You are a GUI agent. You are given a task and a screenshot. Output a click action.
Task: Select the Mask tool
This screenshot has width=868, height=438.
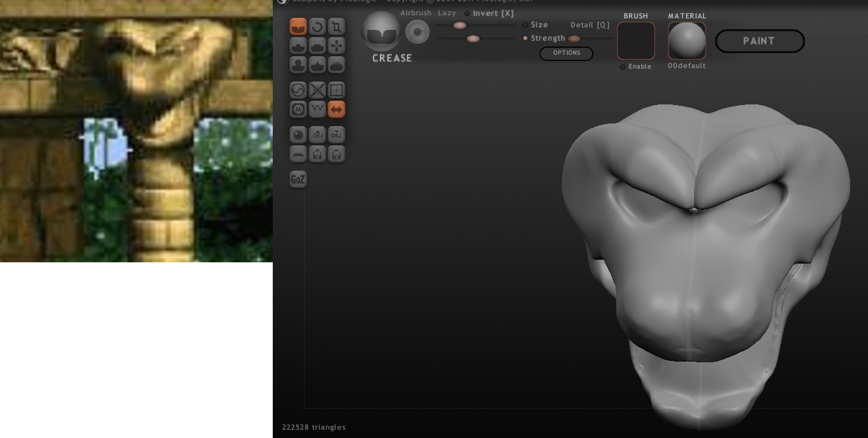tap(298, 109)
